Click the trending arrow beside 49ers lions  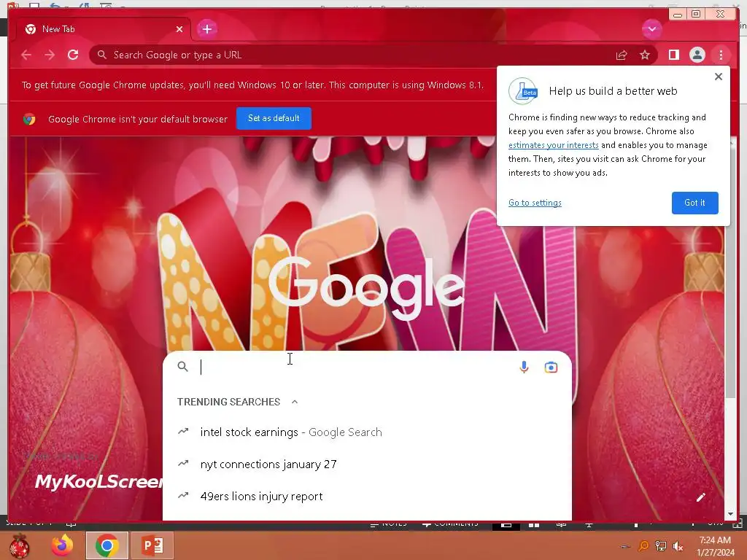tap(183, 495)
